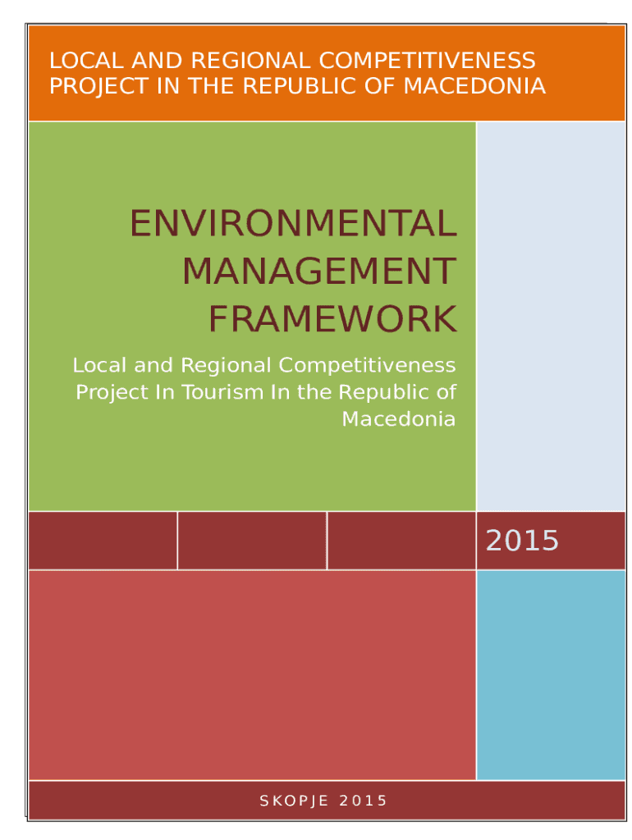This screenshot has width=632, height=840.
Task: Select the word ENVIRONMENTAL in the title
Action: (292, 224)
